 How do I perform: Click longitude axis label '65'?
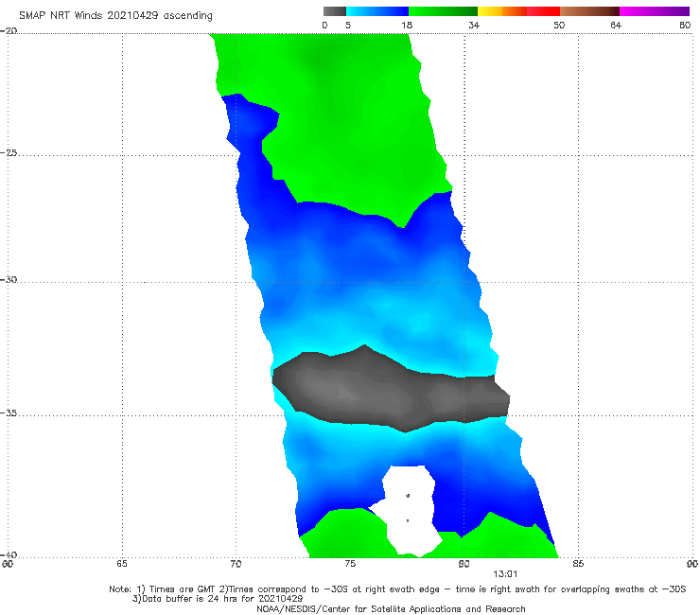122,564
